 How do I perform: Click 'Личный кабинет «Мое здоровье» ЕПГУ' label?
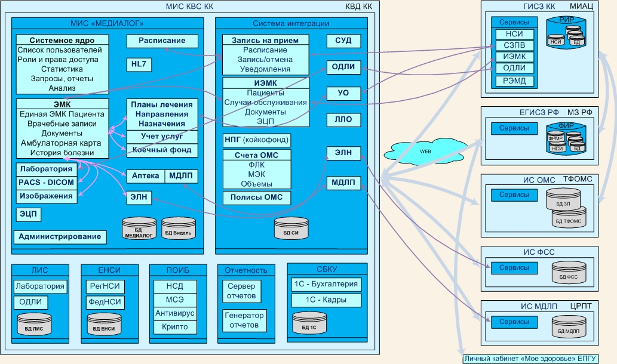530,359
